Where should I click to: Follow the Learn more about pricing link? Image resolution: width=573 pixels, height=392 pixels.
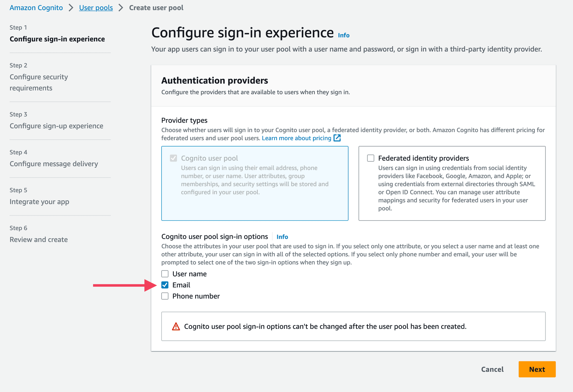[296, 138]
